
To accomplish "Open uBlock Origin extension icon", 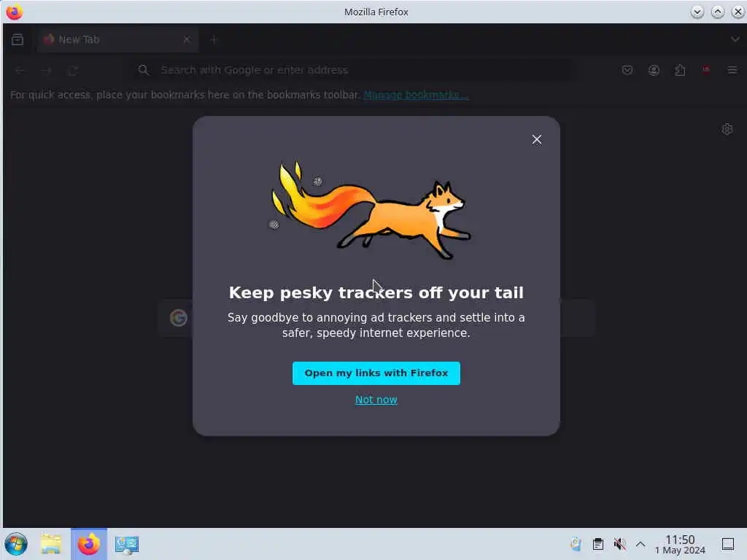I will [706, 70].
